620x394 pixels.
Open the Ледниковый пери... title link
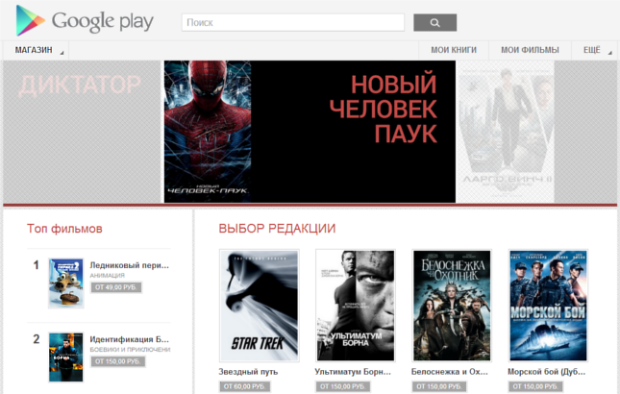pos(129,265)
